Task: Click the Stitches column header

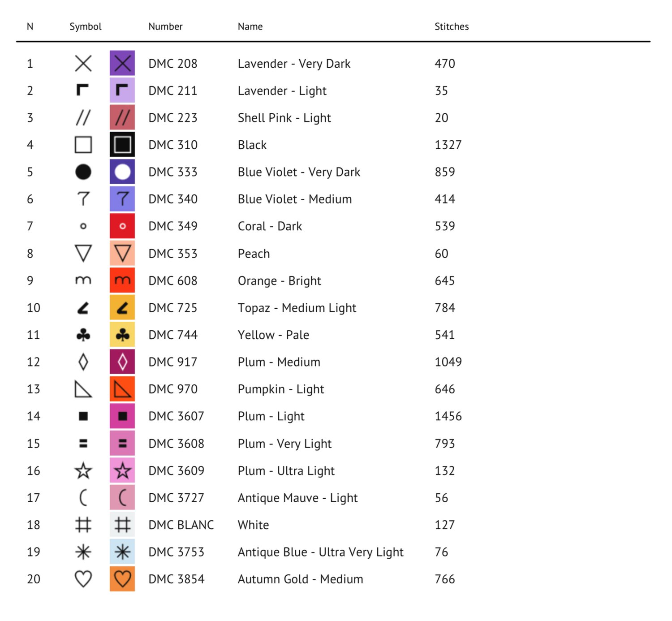Action: pyautogui.click(x=452, y=26)
